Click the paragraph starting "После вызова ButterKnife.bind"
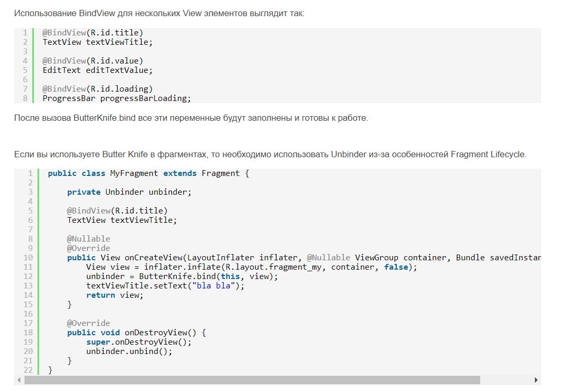Screen dimensions: 575x392 tap(191, 118)
